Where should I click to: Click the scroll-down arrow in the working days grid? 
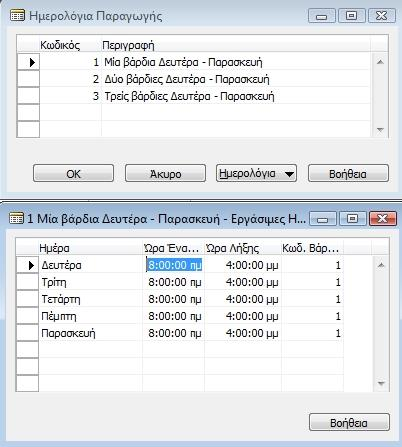click(x=381, y=383)
